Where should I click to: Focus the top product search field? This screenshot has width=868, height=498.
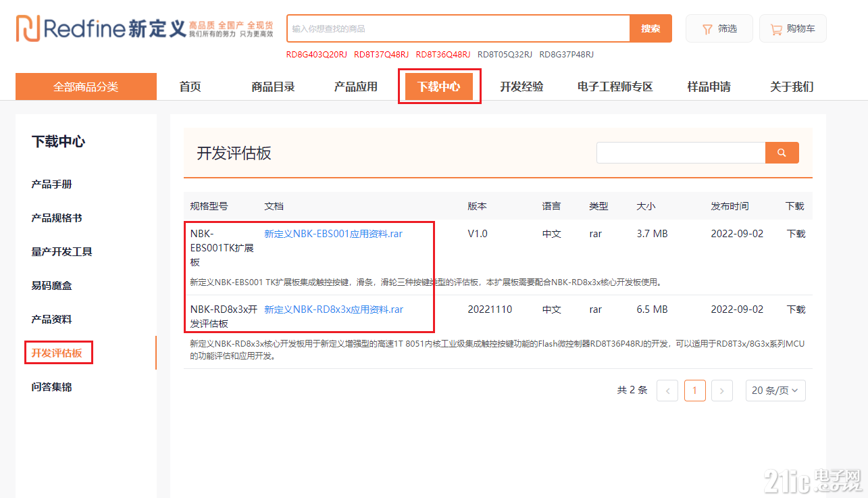pos(458,28)
